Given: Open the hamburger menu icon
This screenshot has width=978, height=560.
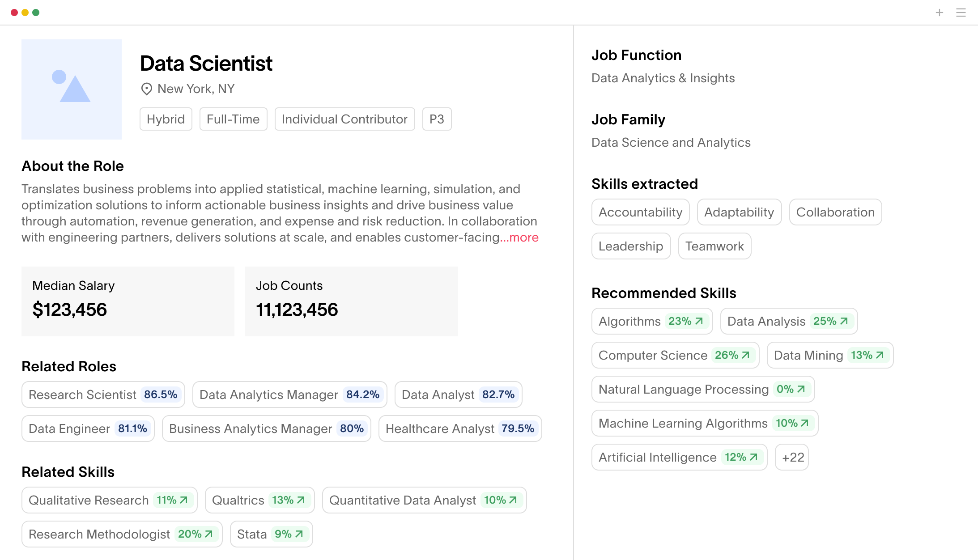Looking at the screenshot, I should (x=961, y=13).
